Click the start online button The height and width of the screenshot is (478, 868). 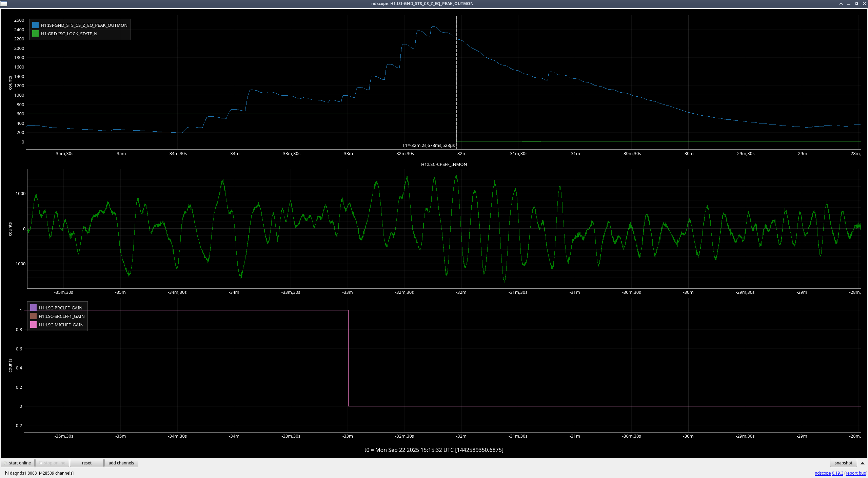click(18, 463)
